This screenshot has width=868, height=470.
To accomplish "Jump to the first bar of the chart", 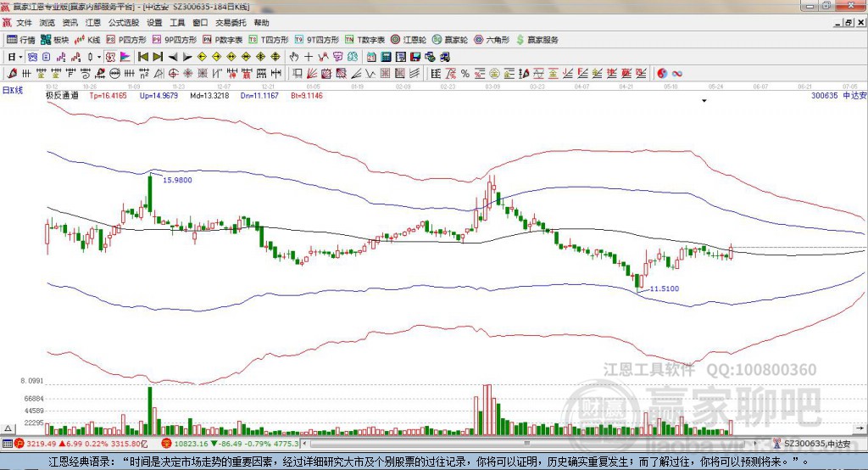I will 142,57.
